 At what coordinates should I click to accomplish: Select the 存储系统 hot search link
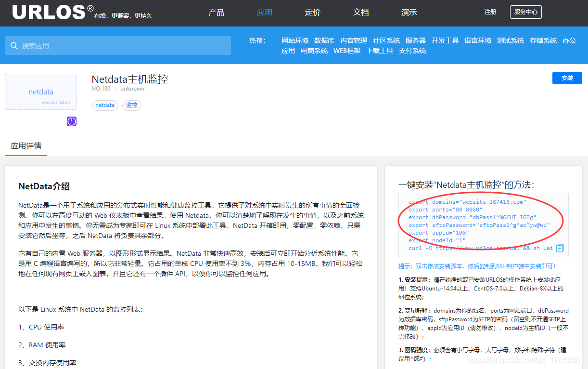(543, 40)
